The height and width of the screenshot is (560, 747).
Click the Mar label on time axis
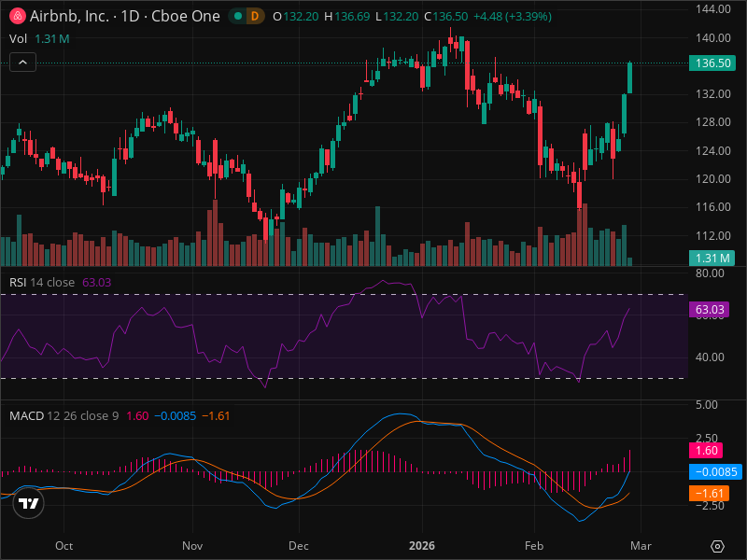641,546
